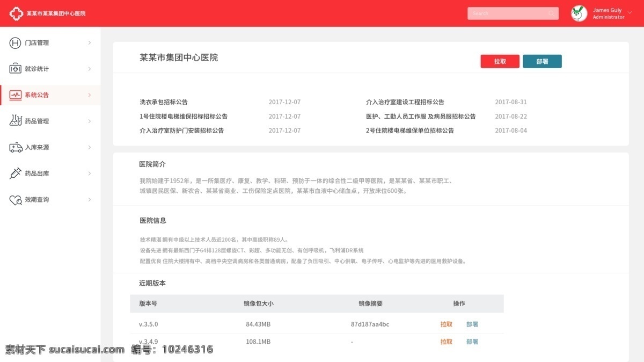This screenshot has width=644, height=362.
Task: Click the 操作 column header
Action: coord(459,303)
